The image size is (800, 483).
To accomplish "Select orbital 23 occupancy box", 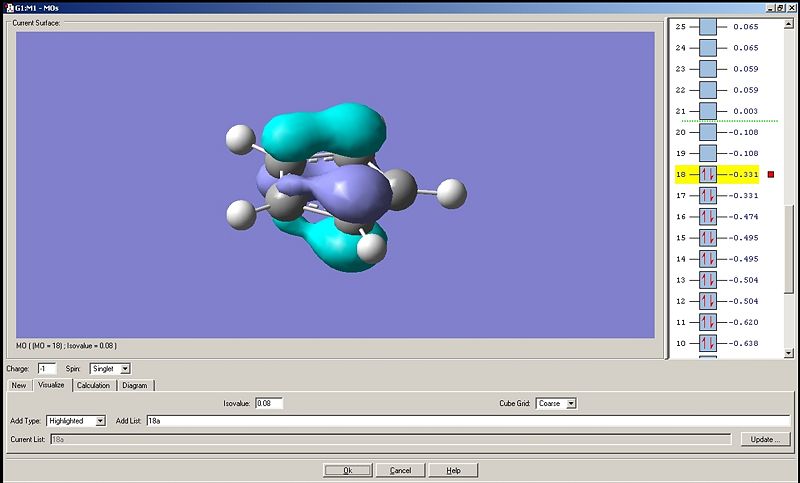I will 708,69.
